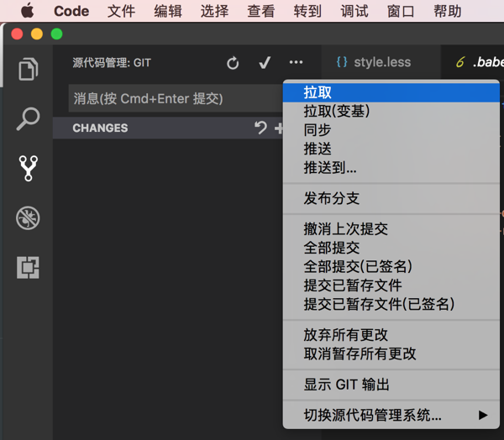Select the 全部提交 menu entry

click(x=391, y=248)
